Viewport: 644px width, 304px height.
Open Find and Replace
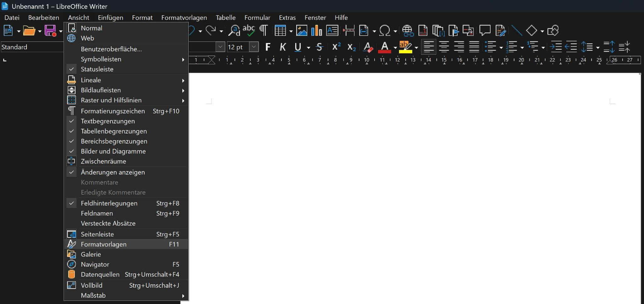(x=234, y=30)
